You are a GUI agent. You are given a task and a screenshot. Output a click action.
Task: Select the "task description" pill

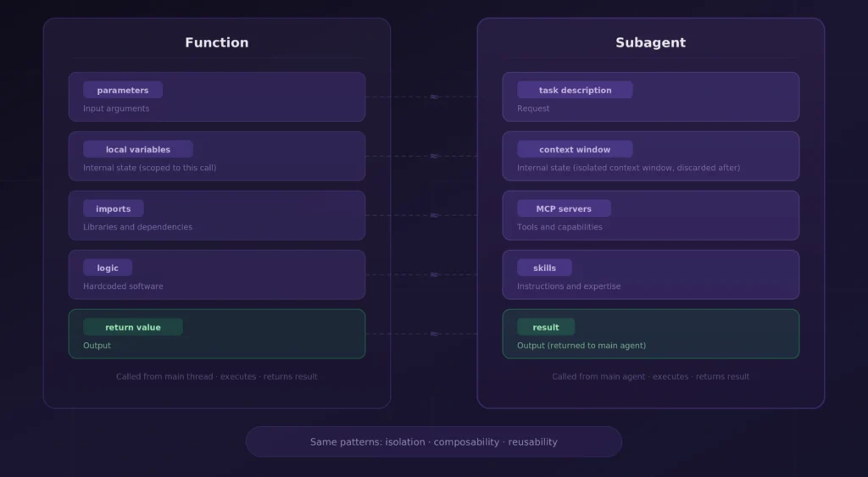click(x=575, y=90)
